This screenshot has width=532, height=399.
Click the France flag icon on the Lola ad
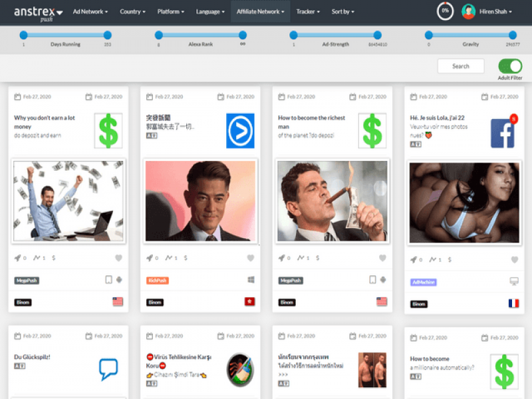coord(513,303)
